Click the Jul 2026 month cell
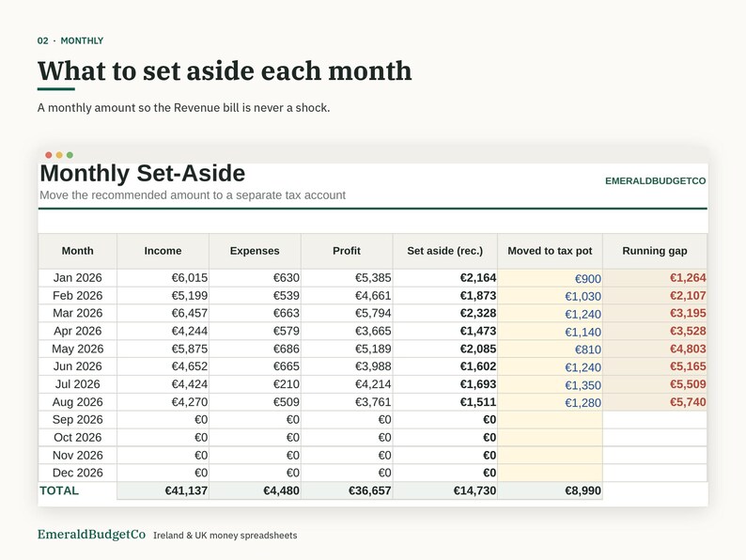 click(x=78, y=384)
